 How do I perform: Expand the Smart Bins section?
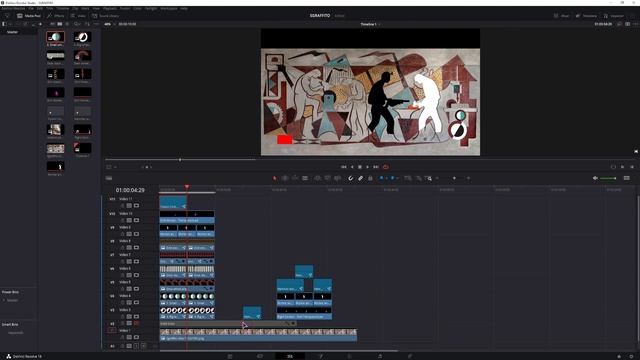[x=10, y=324]
